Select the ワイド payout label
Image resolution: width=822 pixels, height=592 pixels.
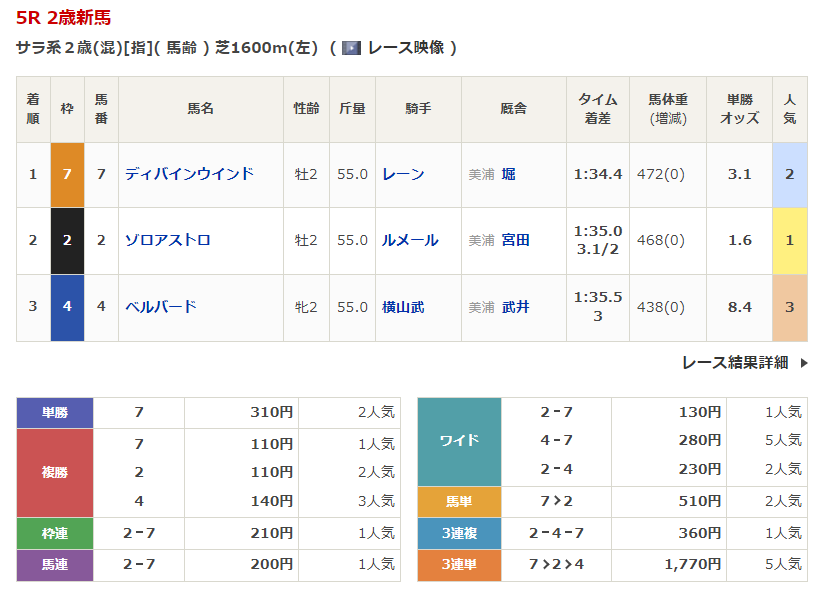[459, 440]
